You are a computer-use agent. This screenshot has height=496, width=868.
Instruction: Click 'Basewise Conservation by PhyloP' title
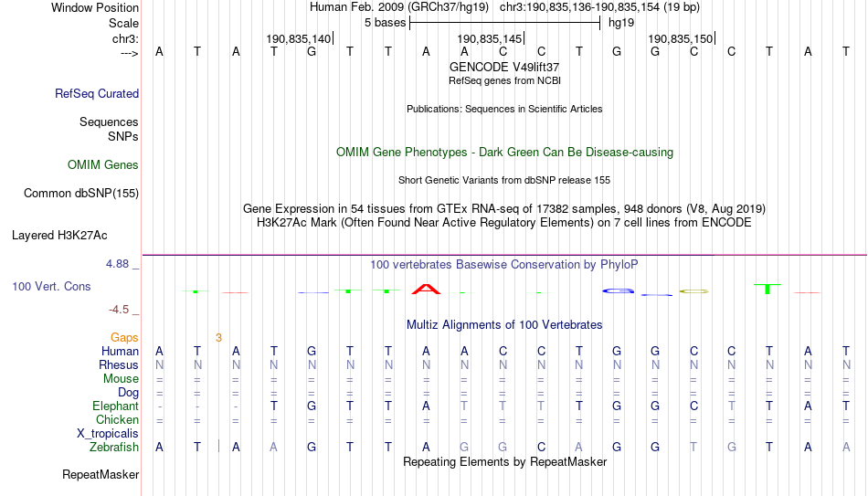(x=504, y=265)
